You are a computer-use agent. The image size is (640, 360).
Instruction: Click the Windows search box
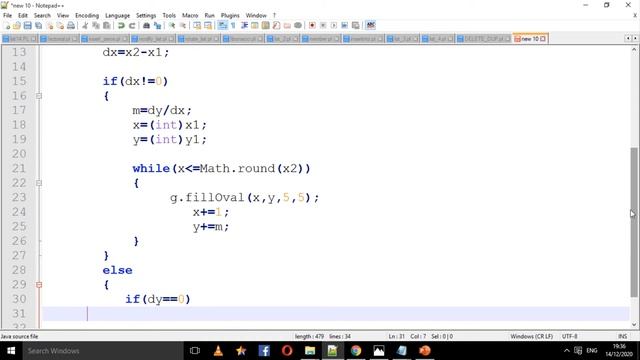point(102,351)
